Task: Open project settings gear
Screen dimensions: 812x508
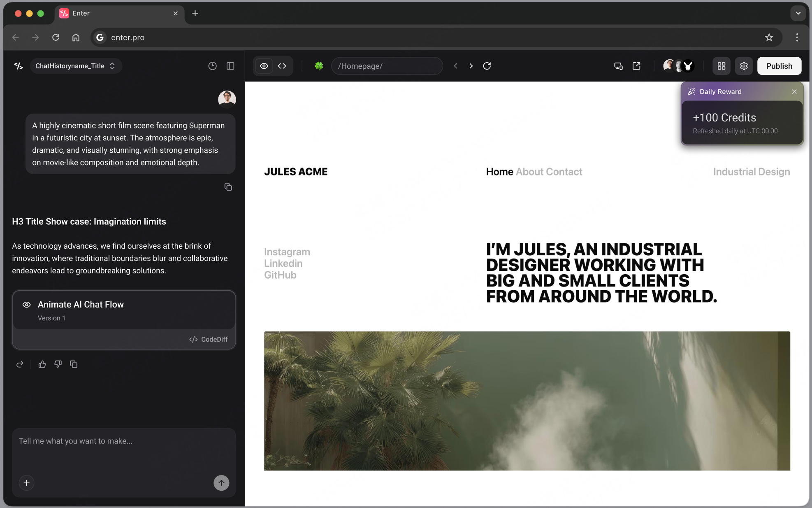Action: (x=744, y=66)
